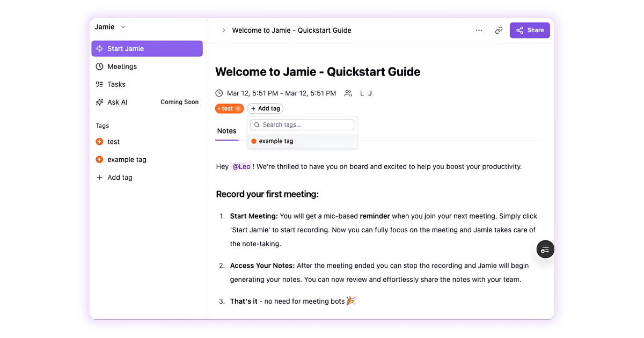Click the Coming Soon label
This screenshot has width=644, height=338.
179,102
